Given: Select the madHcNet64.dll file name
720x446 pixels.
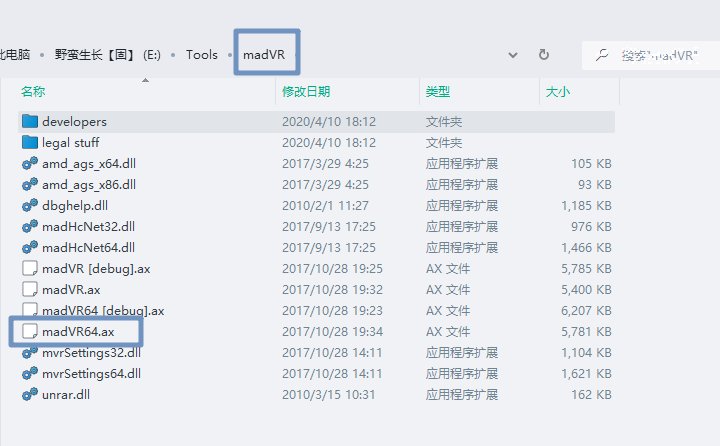Looking at the screenshot, I should tap(89, 248).
